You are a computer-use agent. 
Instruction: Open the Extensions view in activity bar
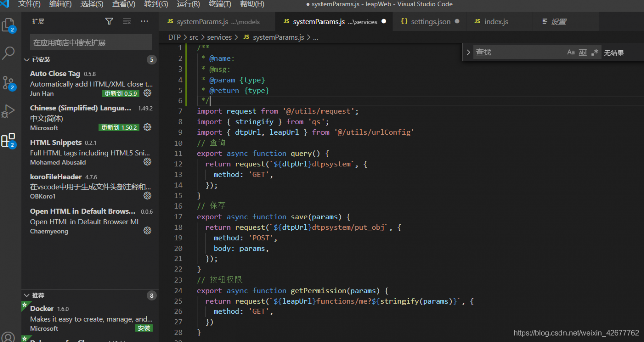[9, 141]
